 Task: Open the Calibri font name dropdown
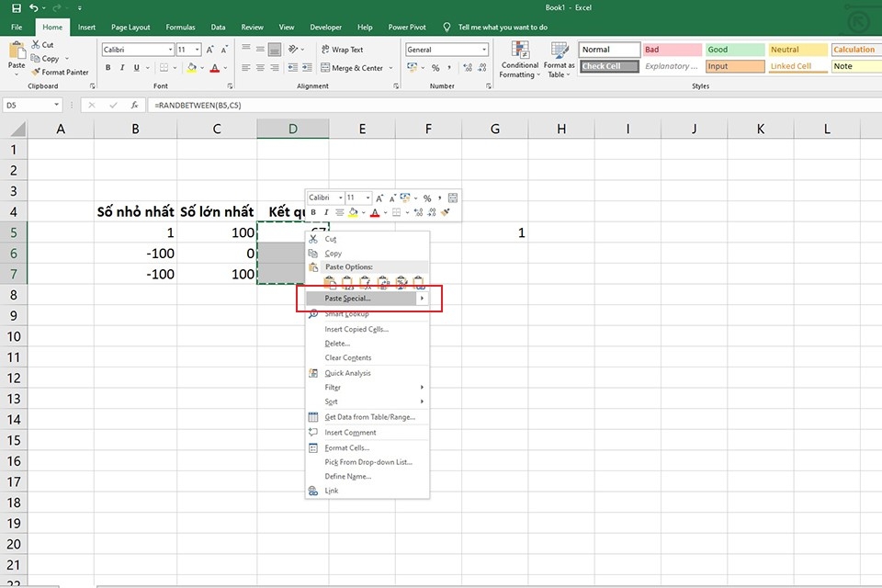tap(171, 50)
